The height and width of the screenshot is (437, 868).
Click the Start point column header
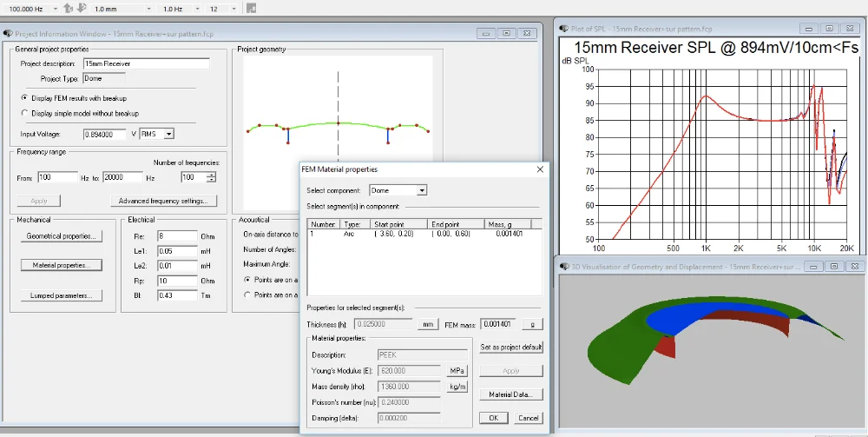399,224
